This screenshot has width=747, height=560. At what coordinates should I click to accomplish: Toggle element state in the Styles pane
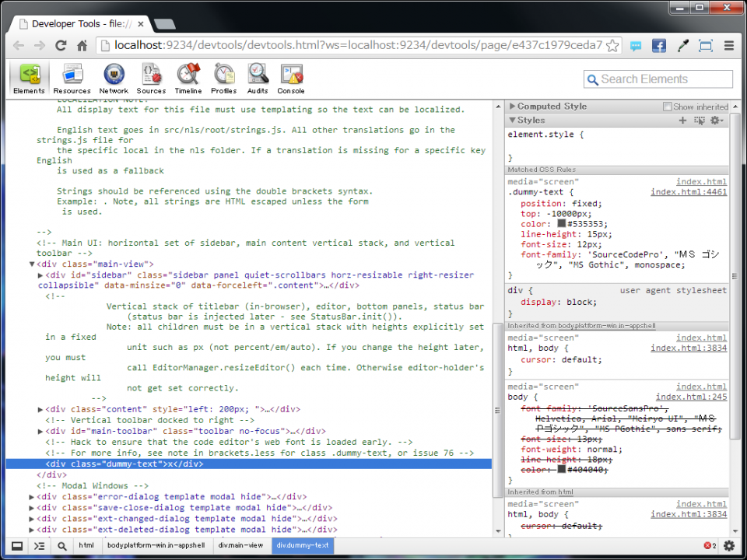point(699,121)
